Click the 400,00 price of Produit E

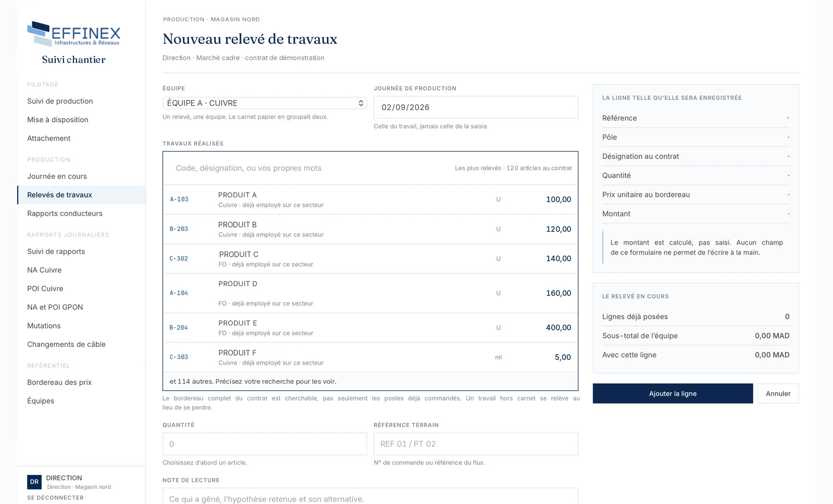coord(558,327)
